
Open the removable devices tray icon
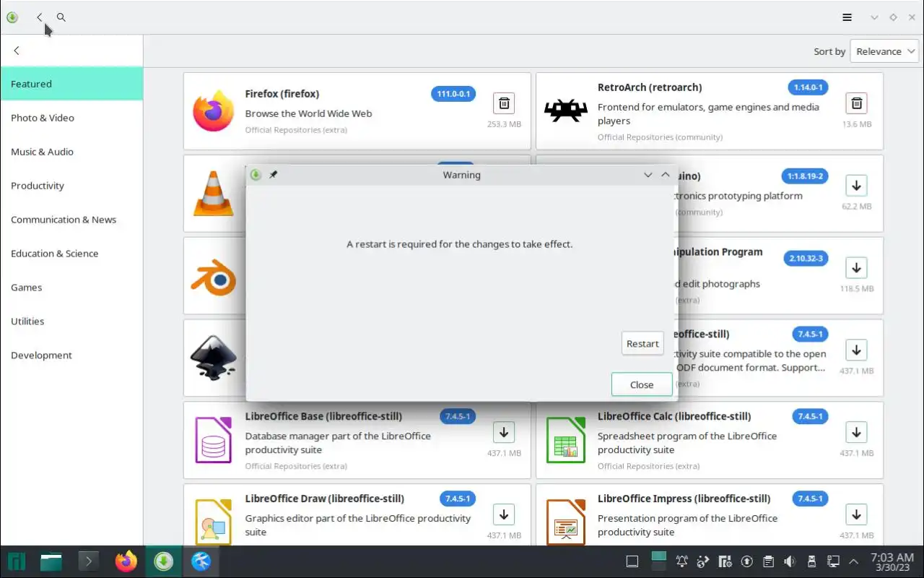click(x=811, y=561)
